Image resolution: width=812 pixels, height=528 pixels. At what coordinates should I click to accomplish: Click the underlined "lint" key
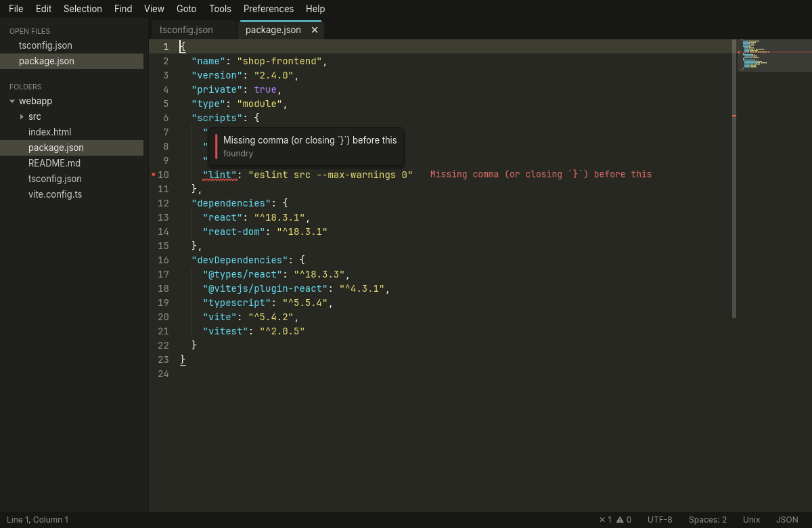pyautogui.click(x=220, y=175)
